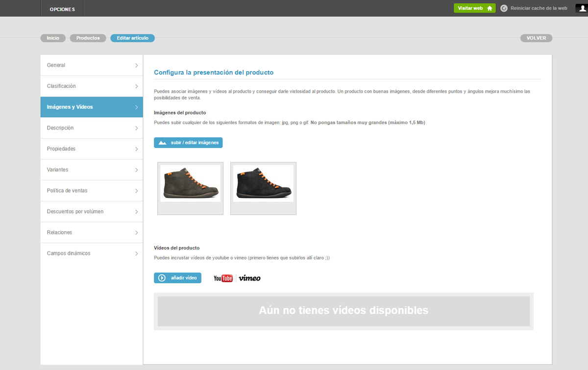Open the Campos dinámicos label
The width and height of the screenshot is (588, 370).
(x=69, y=253)
